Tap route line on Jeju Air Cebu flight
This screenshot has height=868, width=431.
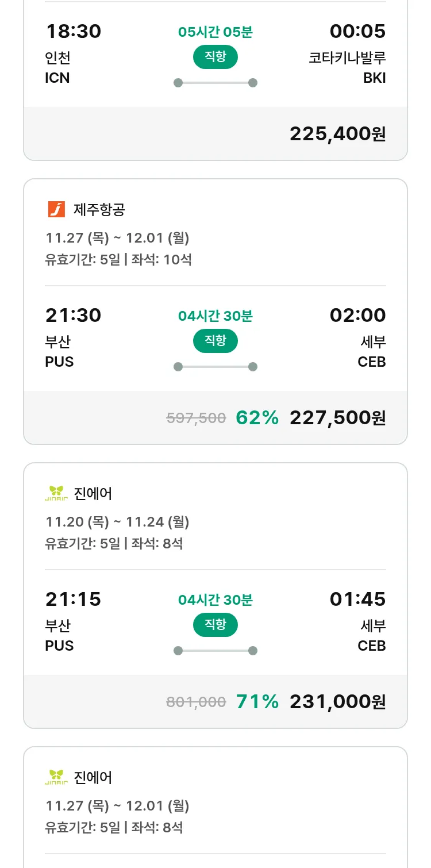[x=215, y=367]
